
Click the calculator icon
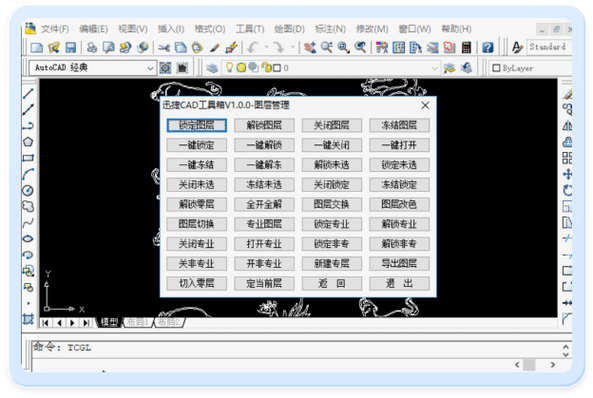pyautogui.click(x=466, y=48)
